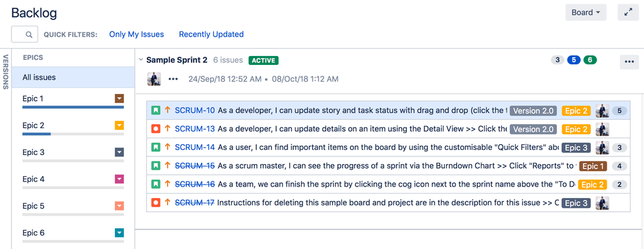The height and width of the screenshot is (249, 644).
Task: Click the story type icon on SCRUM-15
Action: click(155, 166)
